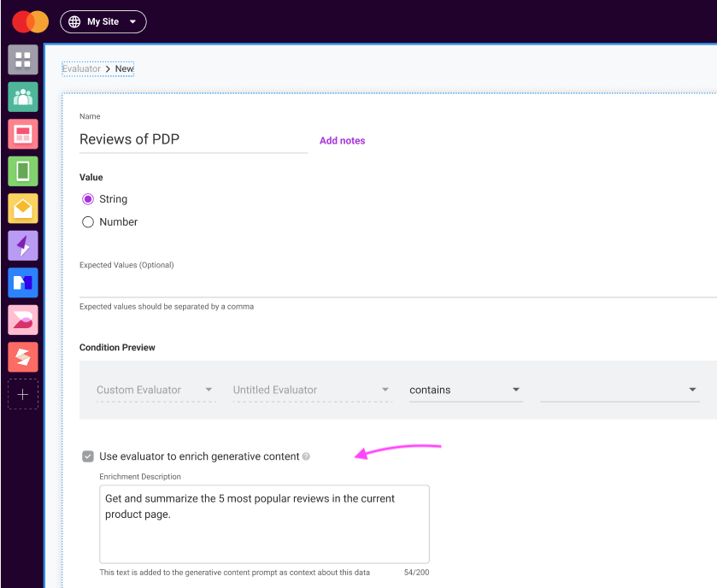The width and height of the screenshot is (717, 588).
Task: Click the red and orange logo
Action: pyautogui.click(x=30, y=22)
